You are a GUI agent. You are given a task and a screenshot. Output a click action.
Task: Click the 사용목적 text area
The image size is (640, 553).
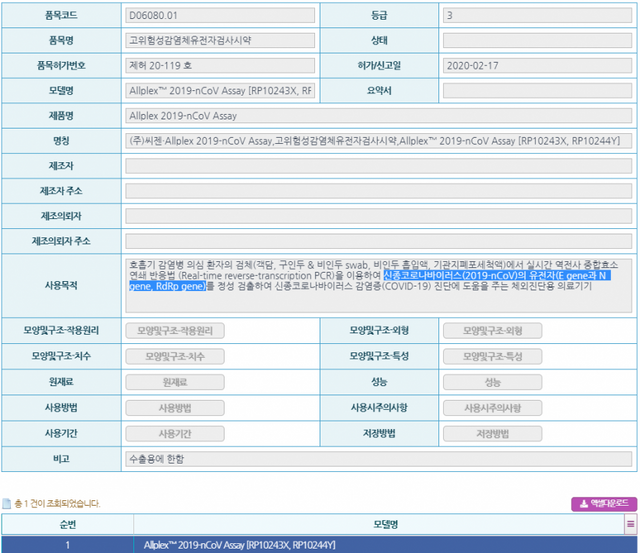point(378,285)
